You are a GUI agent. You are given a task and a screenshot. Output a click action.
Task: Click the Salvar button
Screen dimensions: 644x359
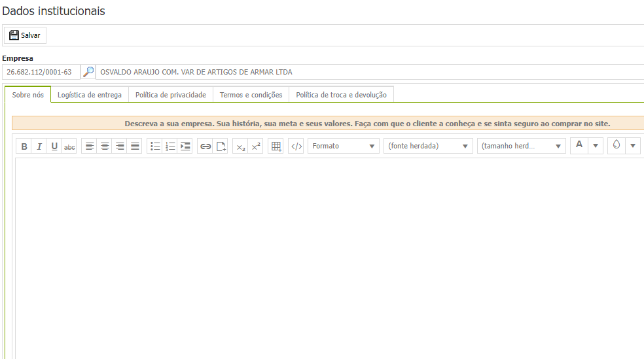[x=25, y=35]
